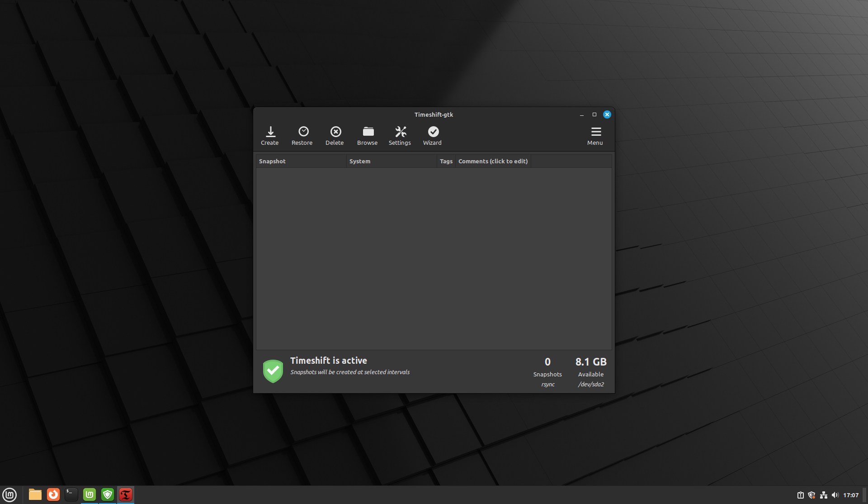Click the /dev/sda2 device label
The width and height of the screenshot is (868, 504).
click(x=591, y=384)
